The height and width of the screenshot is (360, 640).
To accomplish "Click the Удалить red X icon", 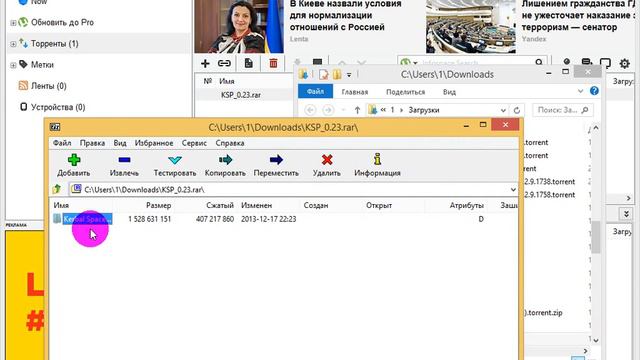I will click(327, 160).
